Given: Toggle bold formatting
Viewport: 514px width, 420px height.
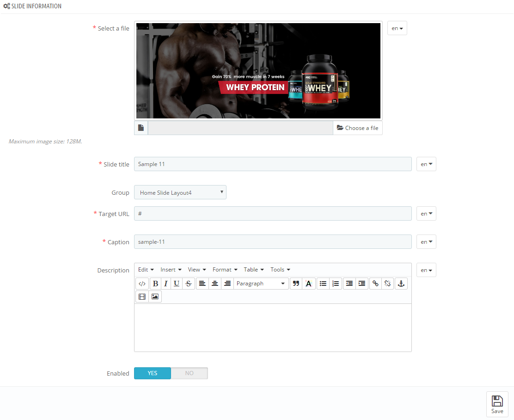Looking at the screenshot, I should tap(156, 284).
